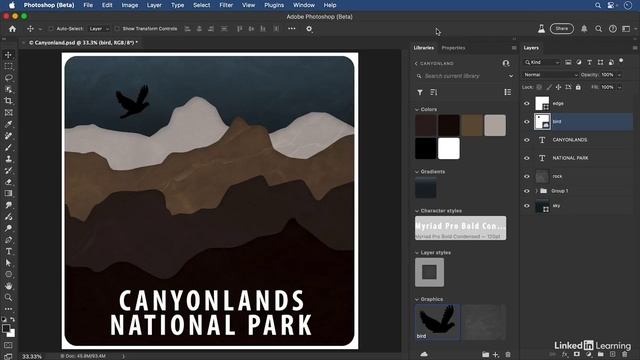Collapse the Layer styles section

(x=417, y=253)
